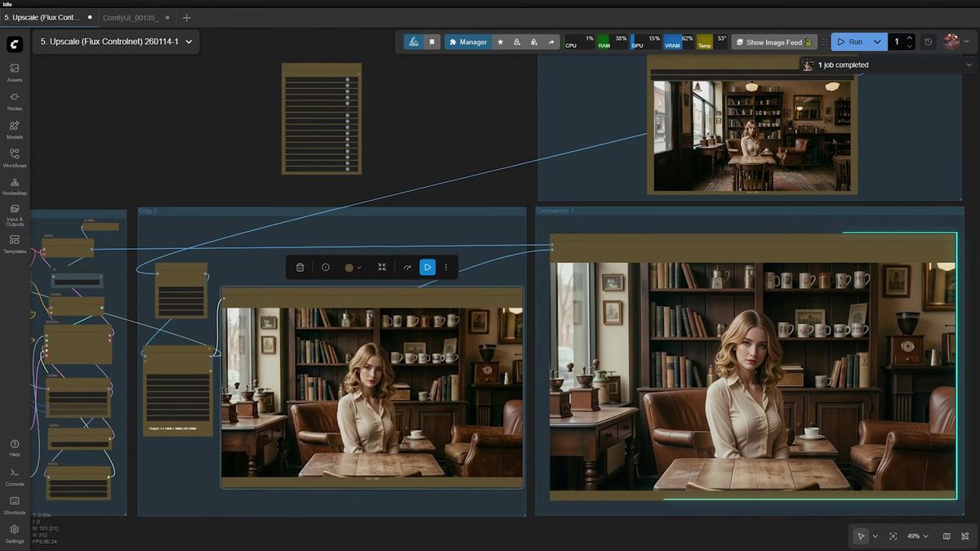
Task: Open the Assets sidebar panel
Action: point(15,72)
